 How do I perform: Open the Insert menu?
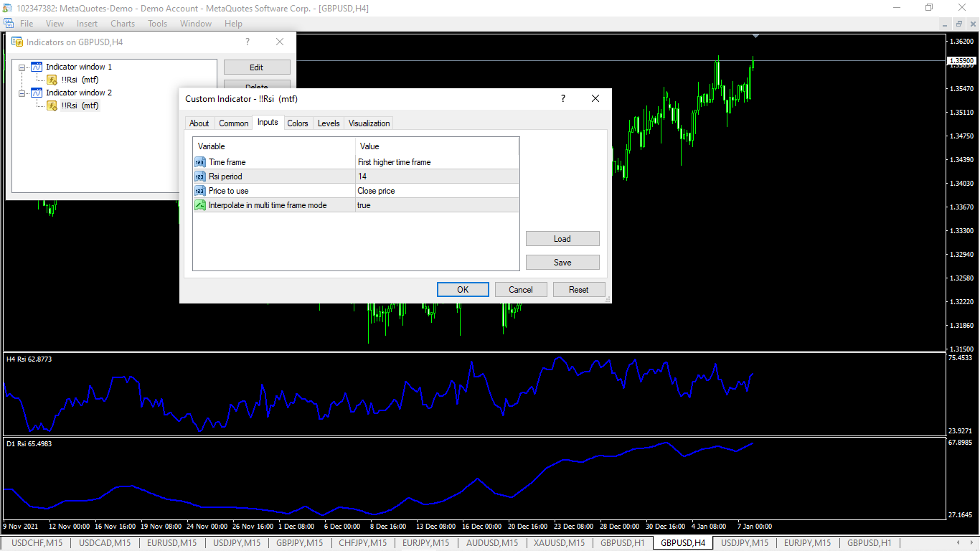click(88, 24)
